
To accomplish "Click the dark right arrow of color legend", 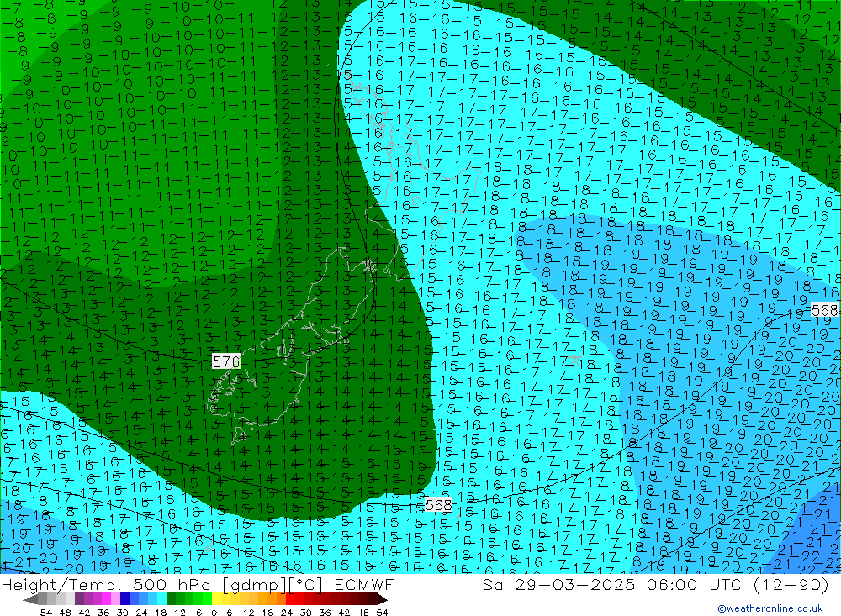I will pyautogui.click(x=382, y=599).
